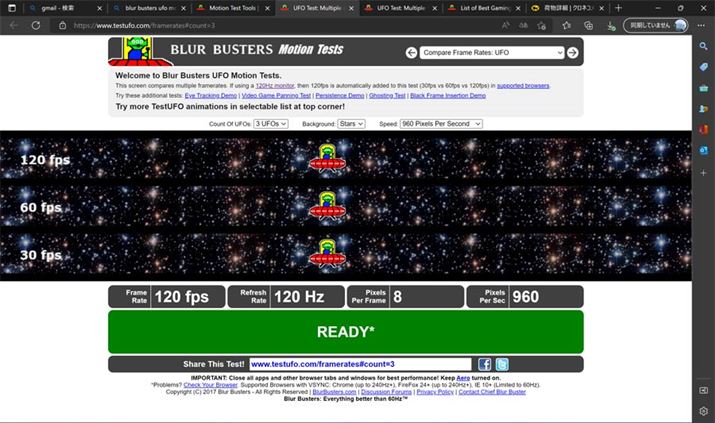Open the Discussion Forums link
This screenshot has height=423, width=715.
tap(386, 392)
